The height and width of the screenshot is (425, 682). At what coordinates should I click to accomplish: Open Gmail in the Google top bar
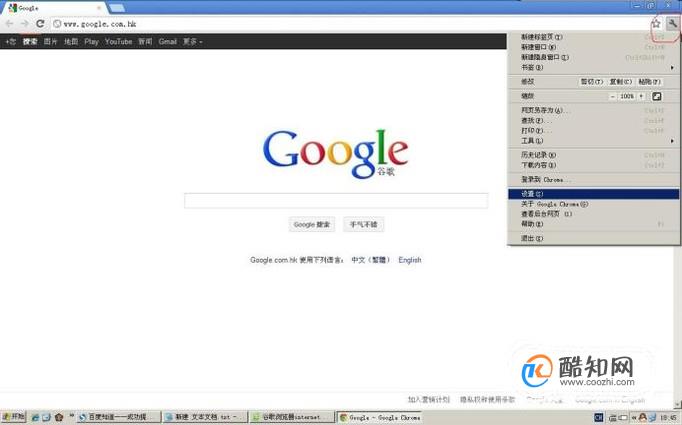coord(167,41)
